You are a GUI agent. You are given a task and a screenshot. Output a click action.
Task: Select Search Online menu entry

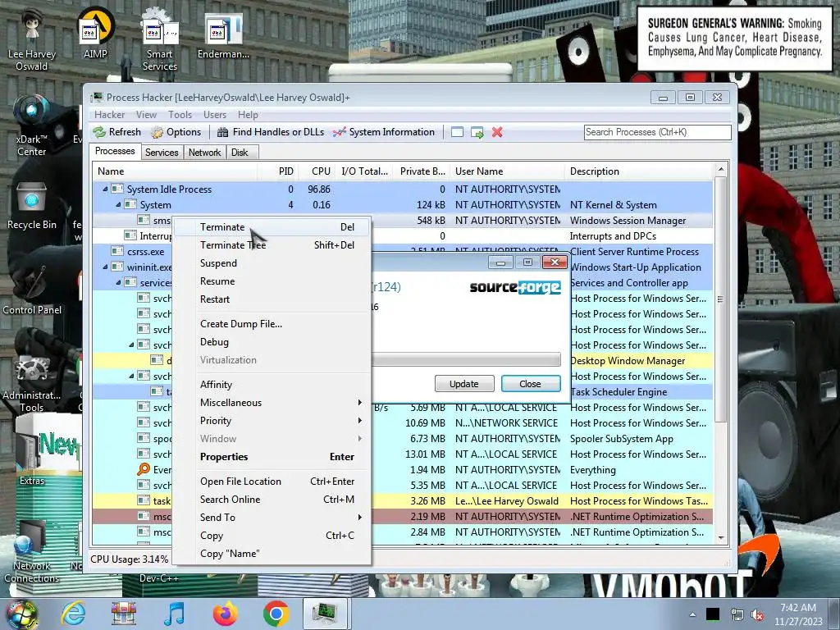[x=272, y=500]
